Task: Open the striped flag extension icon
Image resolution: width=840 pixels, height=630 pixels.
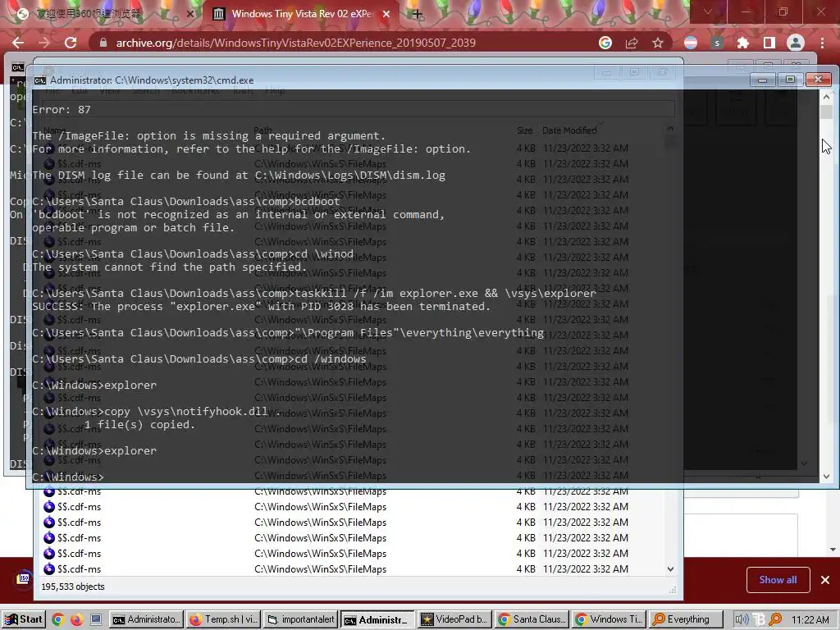Action: click(x=691, y=43)
